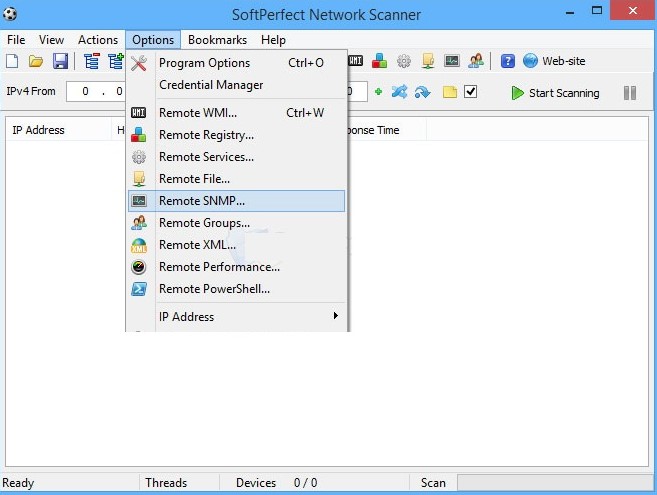The image size is (657, 495).
Task: Click the Remote Registry cubes toolbar icon
Action: click(x=379, y=61)
